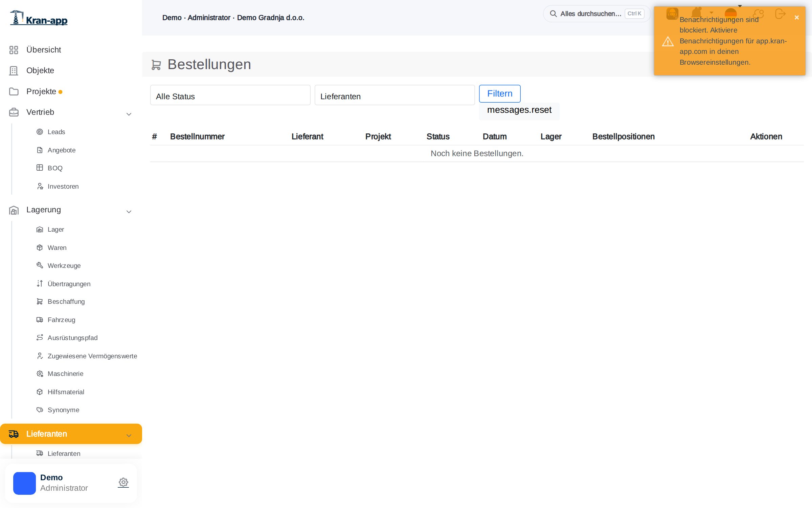Click the Bestellnummer column header
This screenshot has height=508, width=812.
[x=197, y=136]
